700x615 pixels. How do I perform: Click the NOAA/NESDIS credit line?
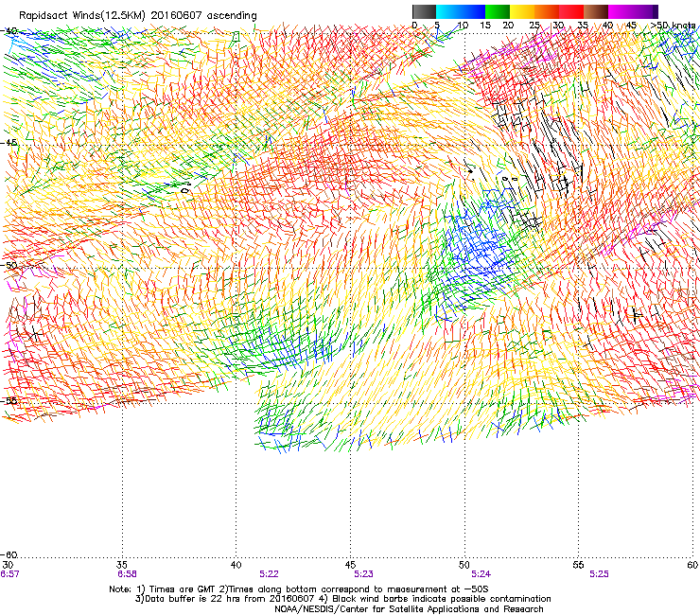(409, 609)
